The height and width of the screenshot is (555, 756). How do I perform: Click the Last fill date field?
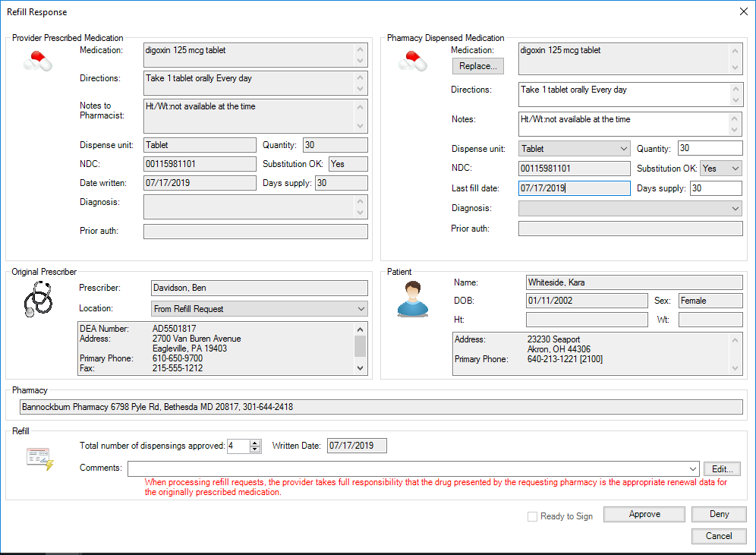pyautogui.click(x=574, y=189)
